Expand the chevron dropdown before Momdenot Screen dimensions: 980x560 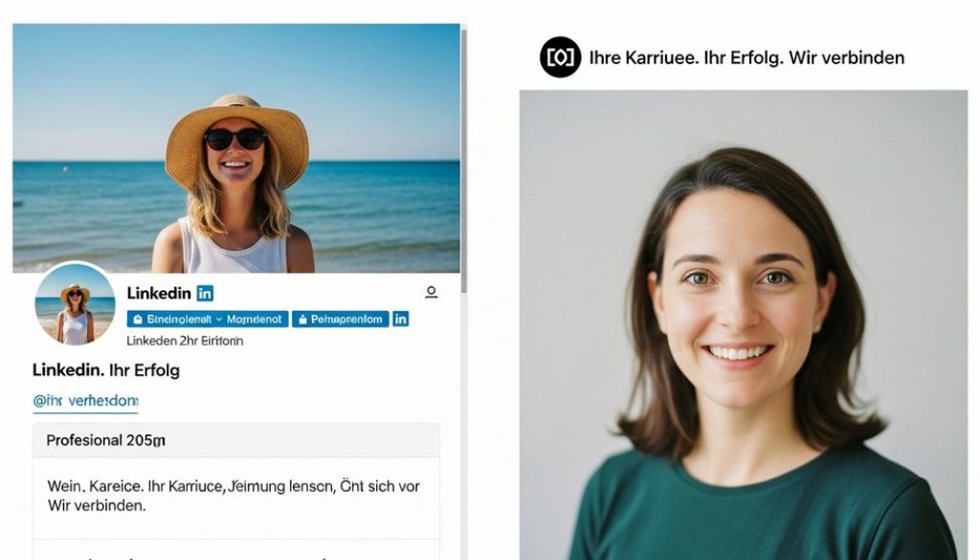click(x=219, y=319)
